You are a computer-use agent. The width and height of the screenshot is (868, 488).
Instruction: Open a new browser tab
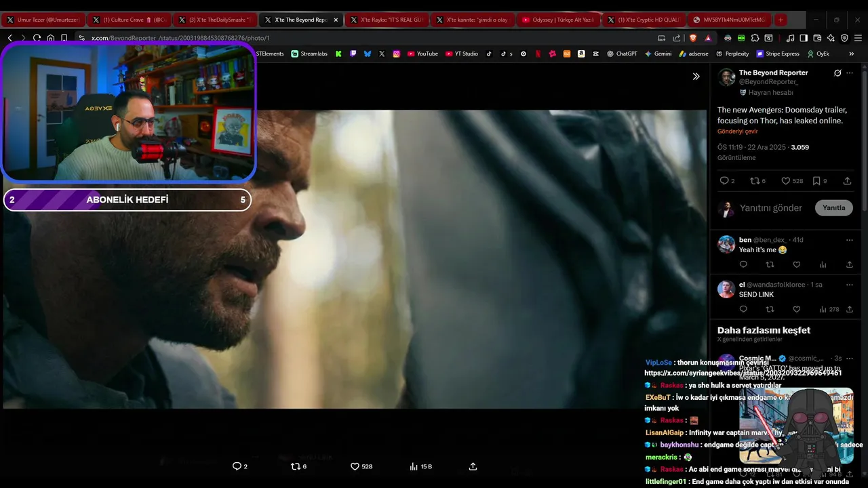click(x=781, y=20)
